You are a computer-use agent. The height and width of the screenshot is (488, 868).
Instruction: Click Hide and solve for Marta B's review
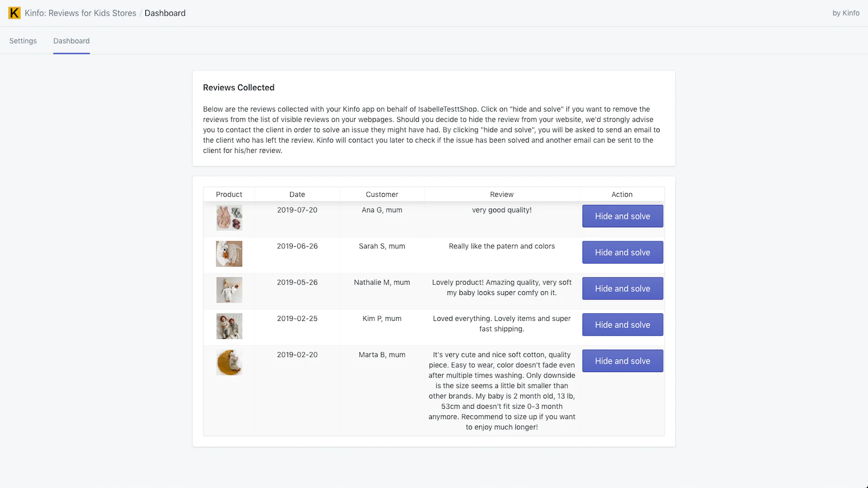point(623,361)
